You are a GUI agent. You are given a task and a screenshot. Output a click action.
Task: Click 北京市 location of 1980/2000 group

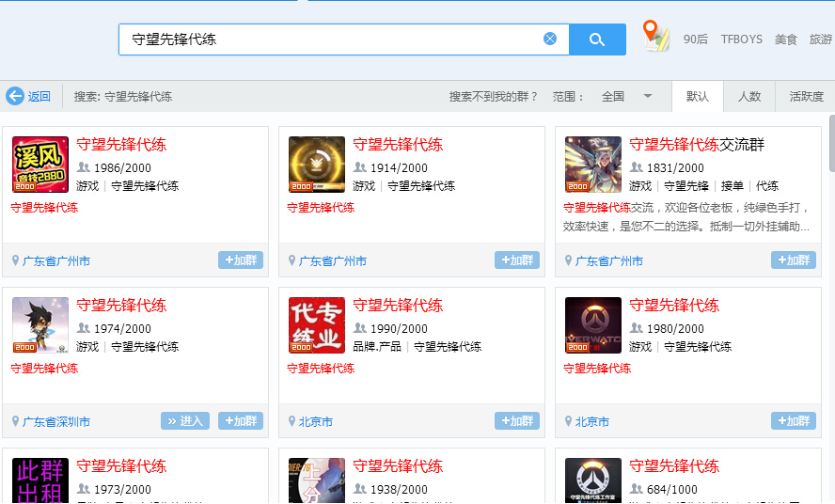[591, 422]
